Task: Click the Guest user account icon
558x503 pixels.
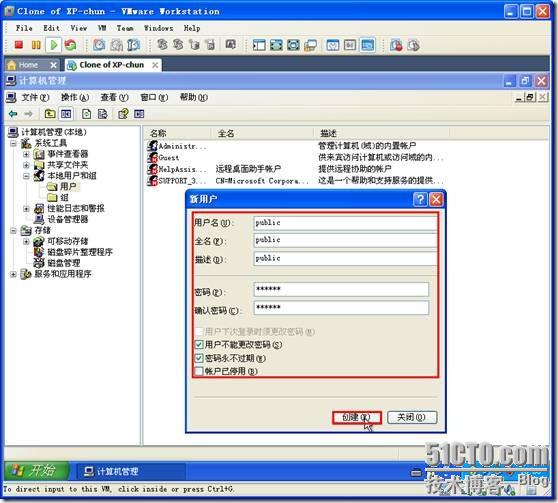Action: pyautogui.click(x=153, y=157)
